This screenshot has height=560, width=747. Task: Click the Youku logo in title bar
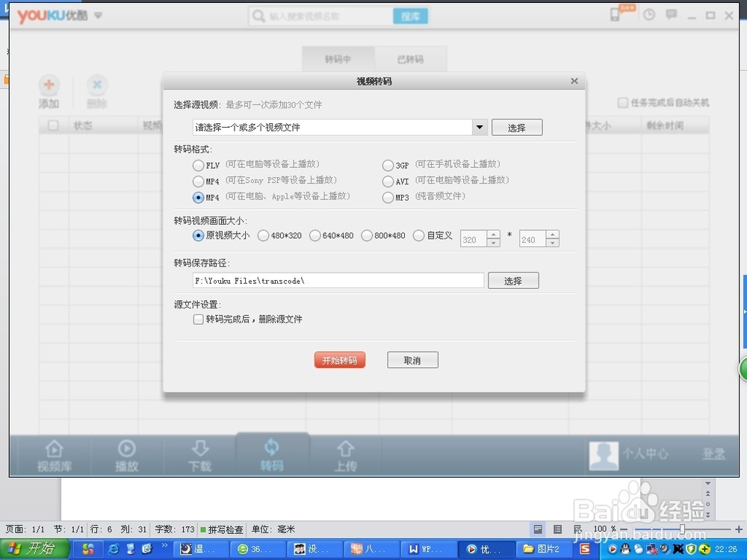pyautogui.click(x=52, y=16)
